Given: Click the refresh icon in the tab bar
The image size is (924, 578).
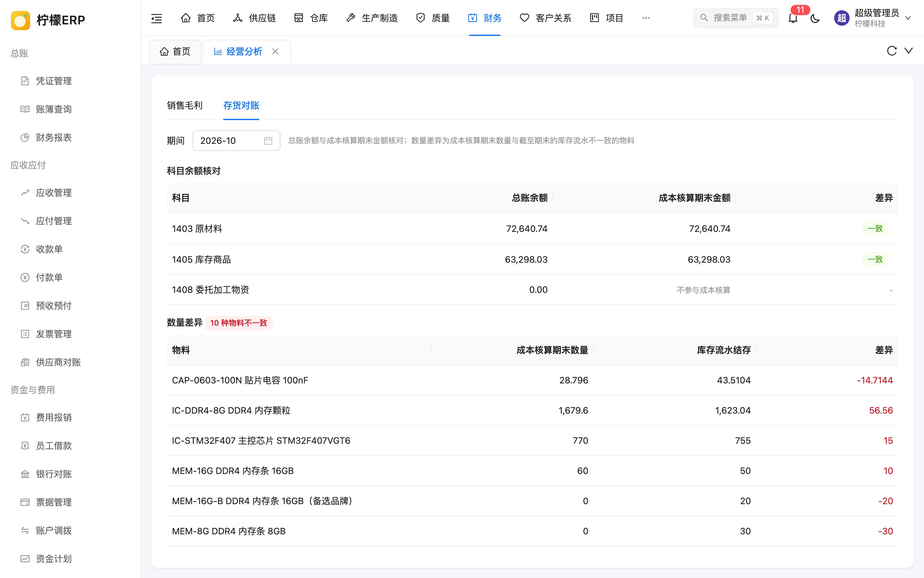Looking at the screenshot, I should 892,51.
